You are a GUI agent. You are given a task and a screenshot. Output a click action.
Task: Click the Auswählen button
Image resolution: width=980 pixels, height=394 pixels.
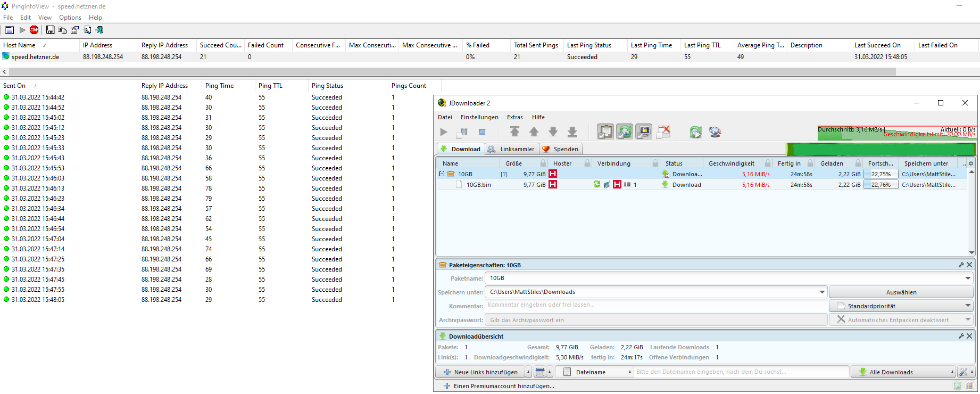(x=901, y=292)
